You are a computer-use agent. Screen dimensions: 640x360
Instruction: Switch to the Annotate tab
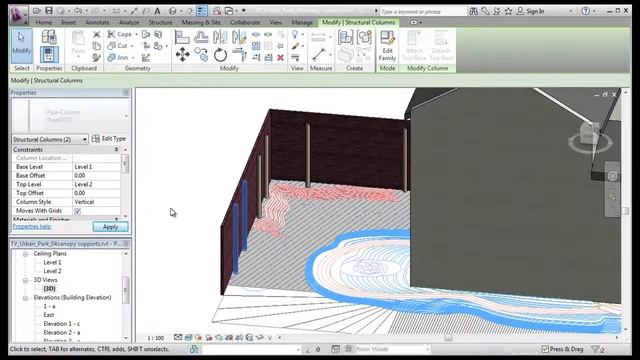point(97,22)
